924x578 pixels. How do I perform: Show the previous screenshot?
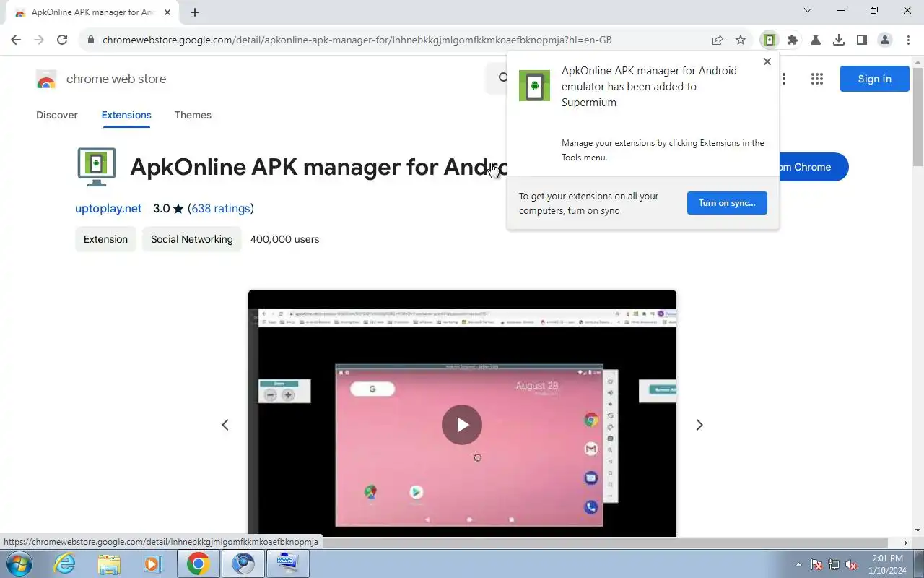[225, 425]
